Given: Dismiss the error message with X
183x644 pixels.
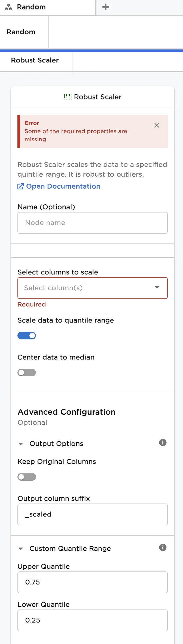Looking at the screenshot, I should point(157,125).
